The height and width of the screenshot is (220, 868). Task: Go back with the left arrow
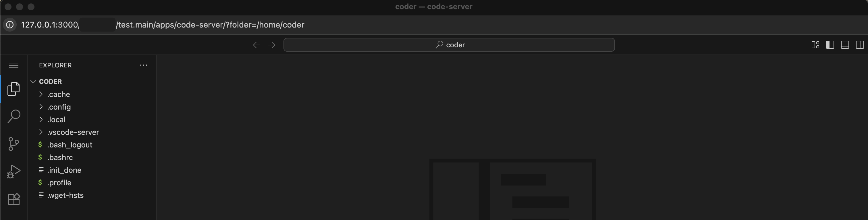(256, 45)
